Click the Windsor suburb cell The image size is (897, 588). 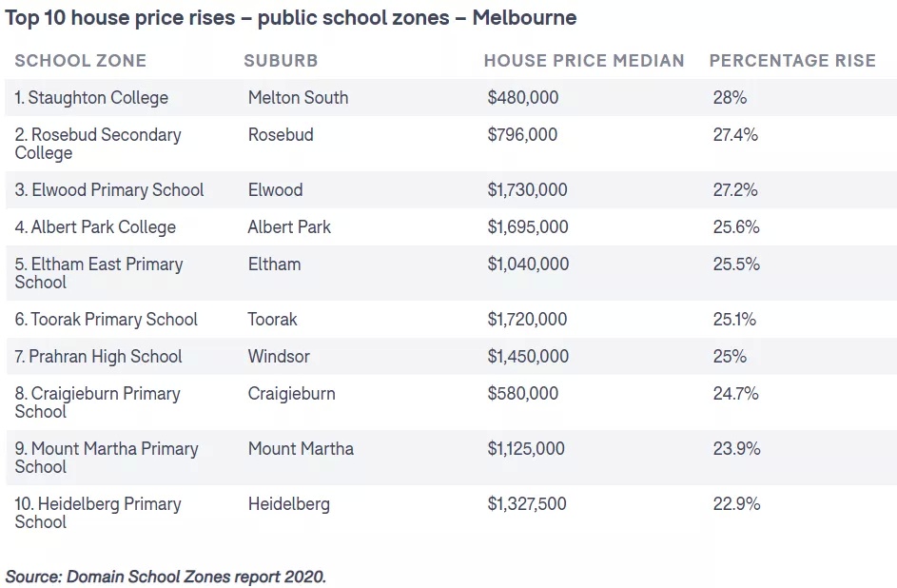(279, 357)
